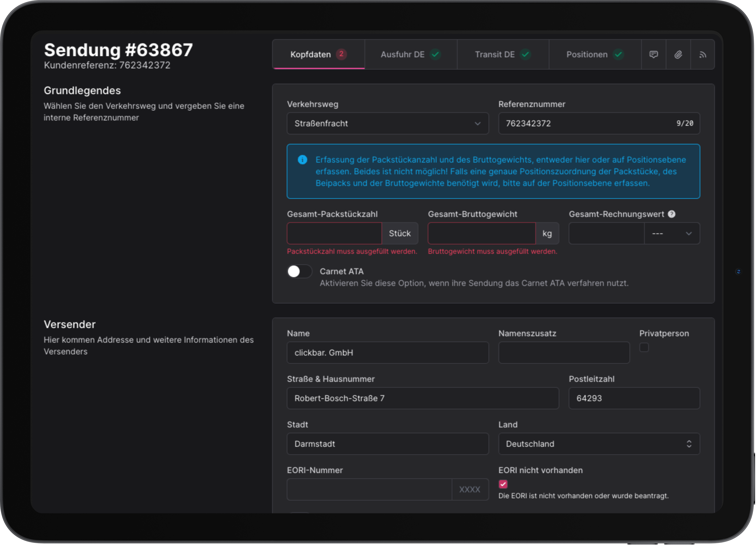Toggle the Carnet ATA switch
The width and height of the screenshot is (756, 545).
299,271
